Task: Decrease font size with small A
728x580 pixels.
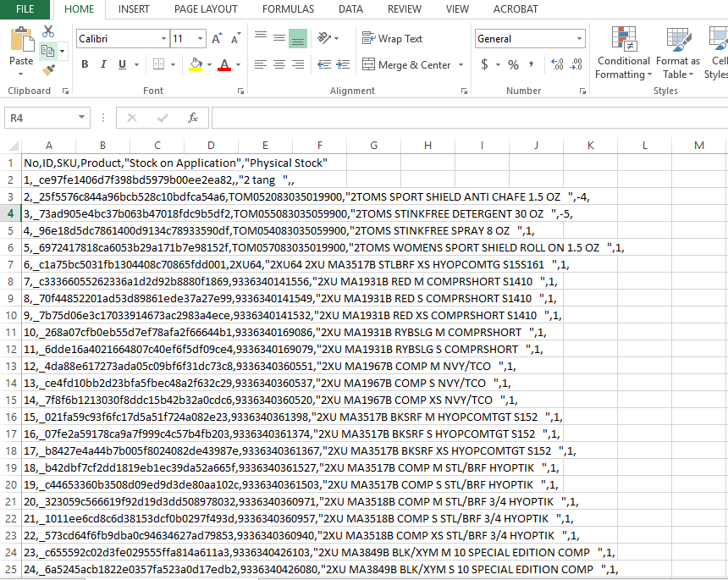Action: [236, 39]
